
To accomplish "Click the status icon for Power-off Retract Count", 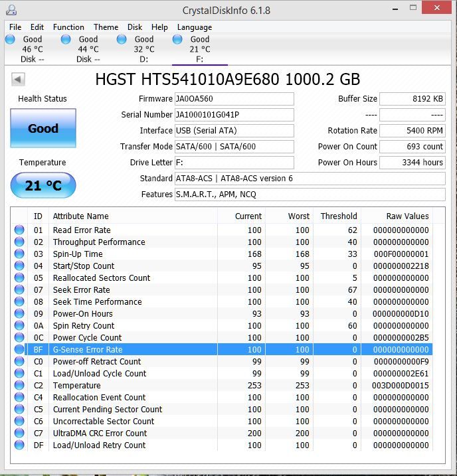I will (19, 361).
